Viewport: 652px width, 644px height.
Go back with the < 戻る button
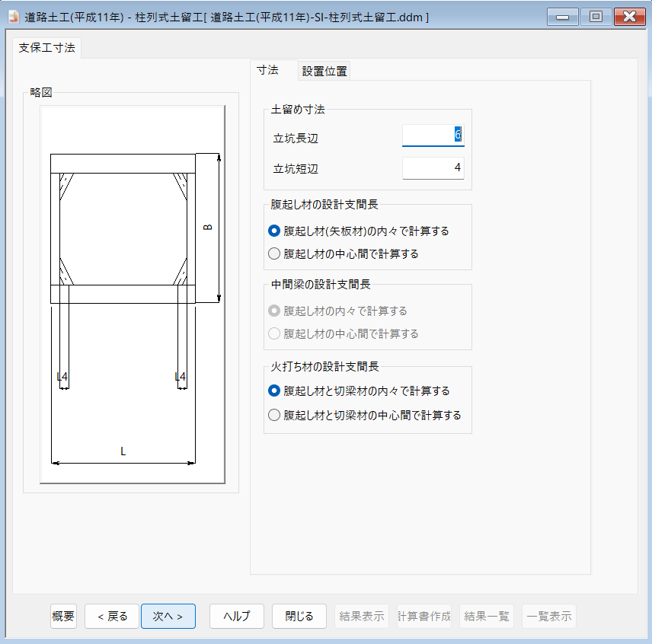point(112,616)
